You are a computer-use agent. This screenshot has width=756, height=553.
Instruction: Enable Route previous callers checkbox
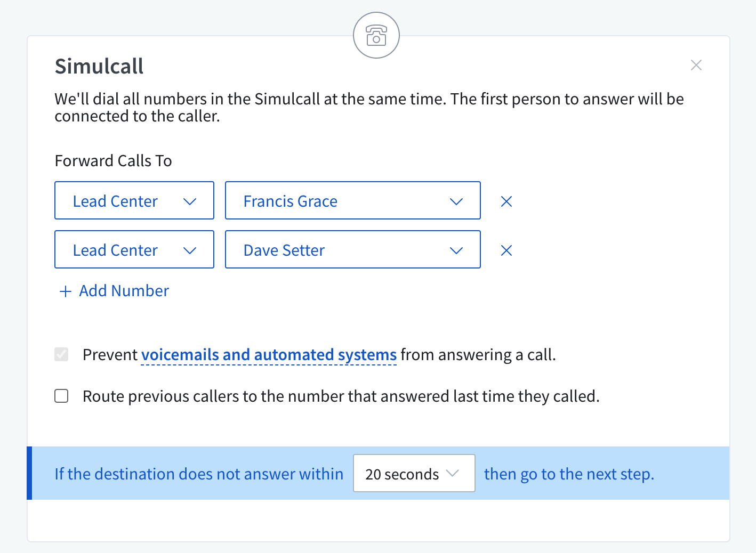point(61,396)
